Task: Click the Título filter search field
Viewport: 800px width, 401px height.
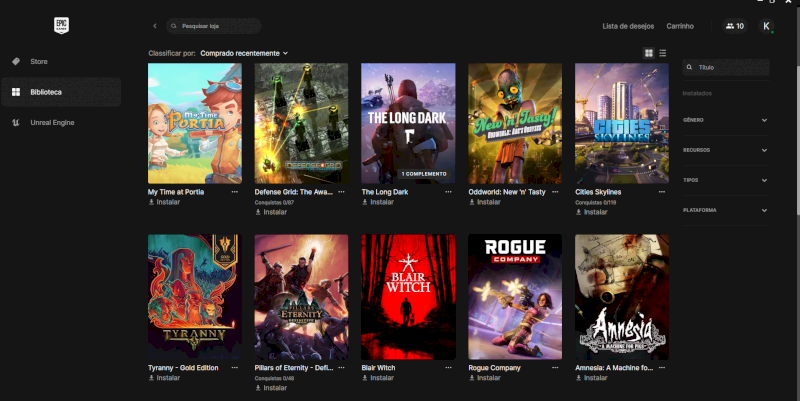Action: pos(726,67)
